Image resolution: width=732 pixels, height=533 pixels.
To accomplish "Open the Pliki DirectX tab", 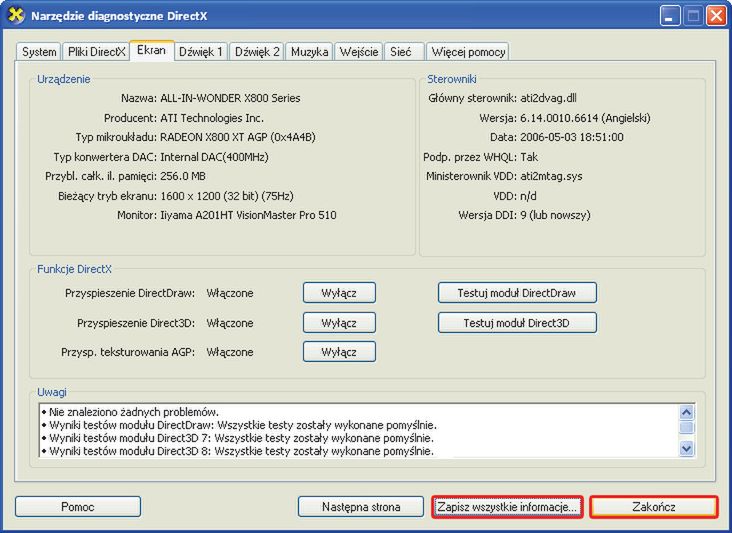I will click(96, 52).
